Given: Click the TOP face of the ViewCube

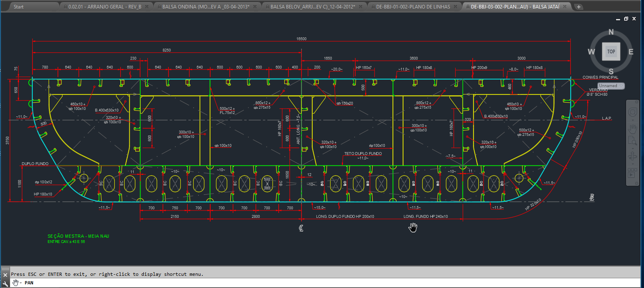Looking at the screenshot, I should click(x=611, y=52).
